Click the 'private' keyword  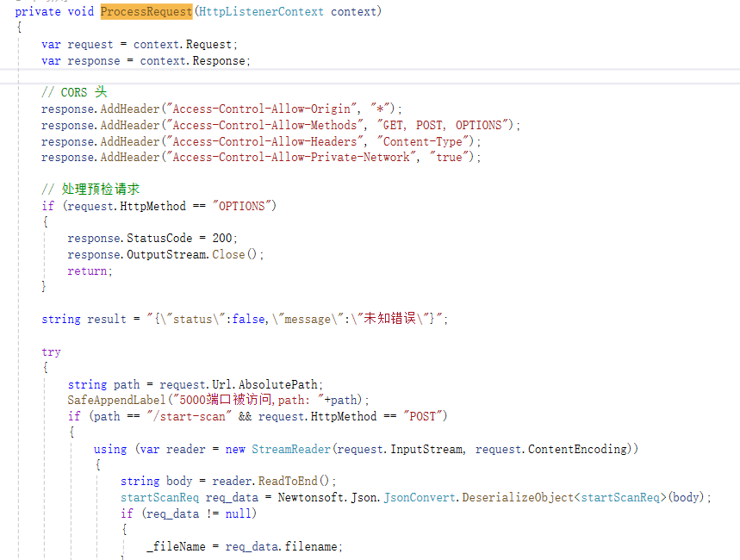(x=38, y=11)
